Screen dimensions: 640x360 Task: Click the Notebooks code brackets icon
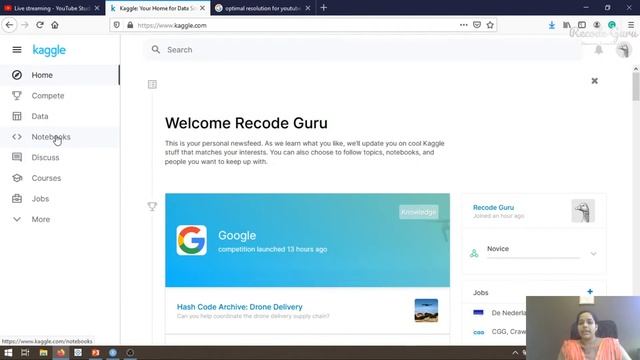(x=17, y=137)
